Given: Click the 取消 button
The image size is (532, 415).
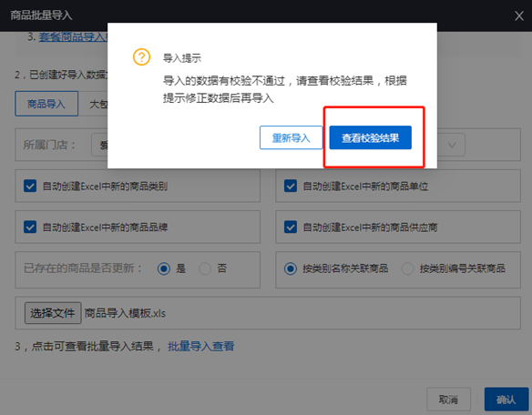Looking at the screenshot, I should (x=448, y=400).
